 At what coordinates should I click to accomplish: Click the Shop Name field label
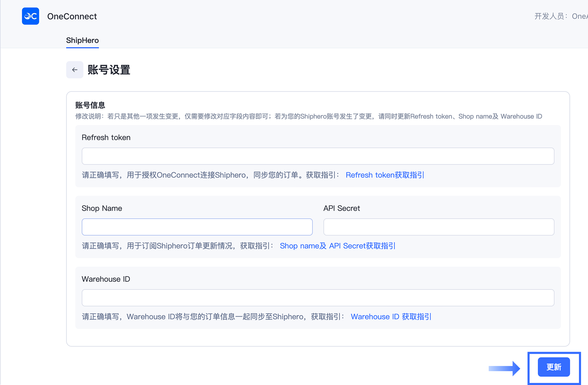(x=102, y=208)
